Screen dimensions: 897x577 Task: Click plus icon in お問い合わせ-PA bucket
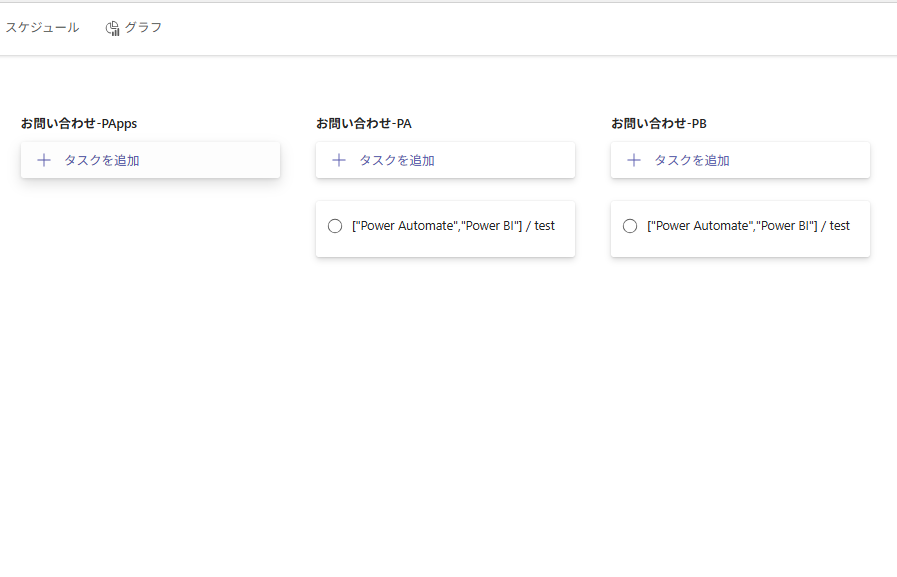point(339,160)
